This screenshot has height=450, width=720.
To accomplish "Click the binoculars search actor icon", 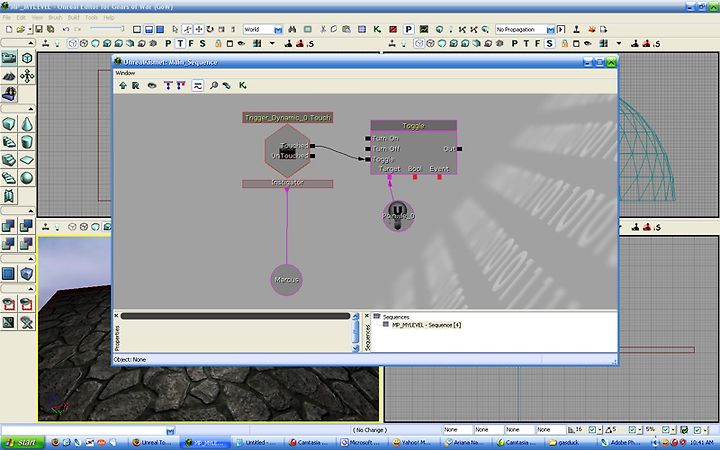I will 292,29.
